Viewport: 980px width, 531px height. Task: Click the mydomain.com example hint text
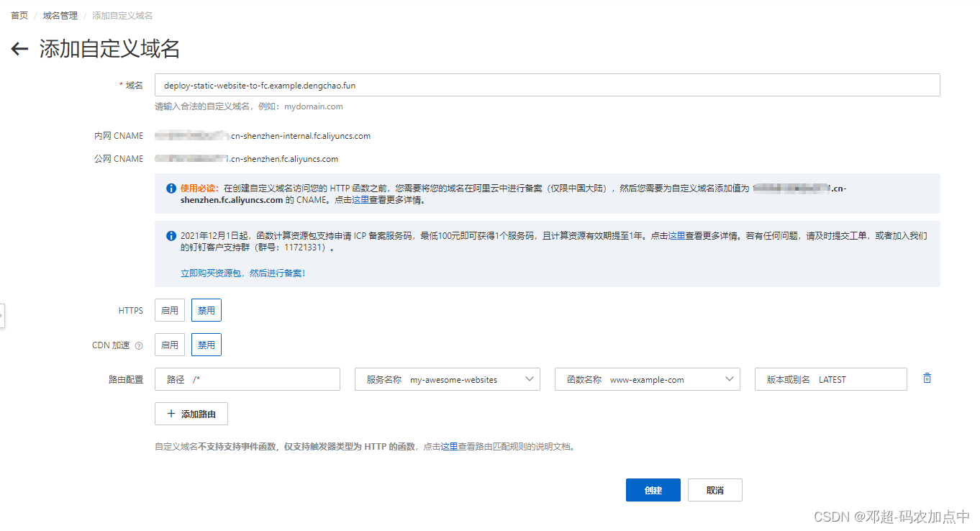pos(314,106)
